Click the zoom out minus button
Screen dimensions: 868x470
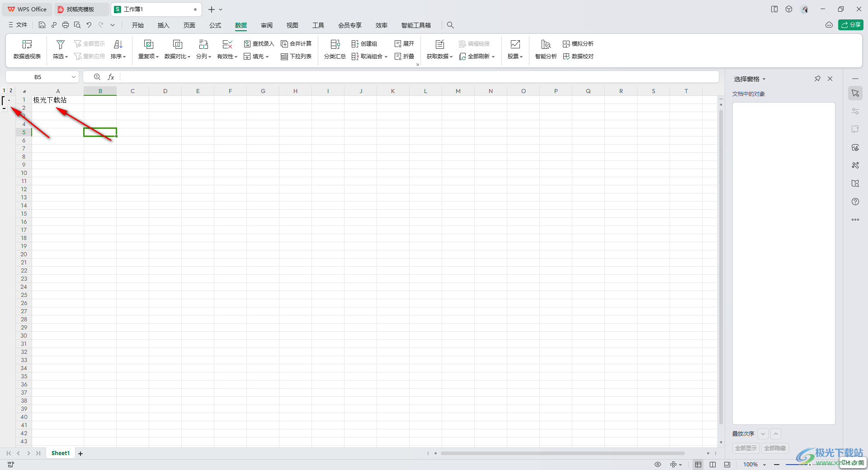point(777,465)
